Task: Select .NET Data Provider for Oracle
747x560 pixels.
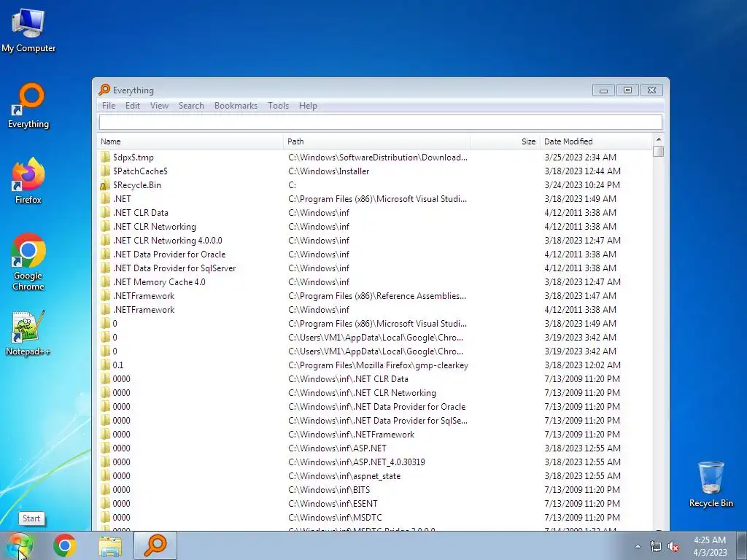Action: pos(375,254)
